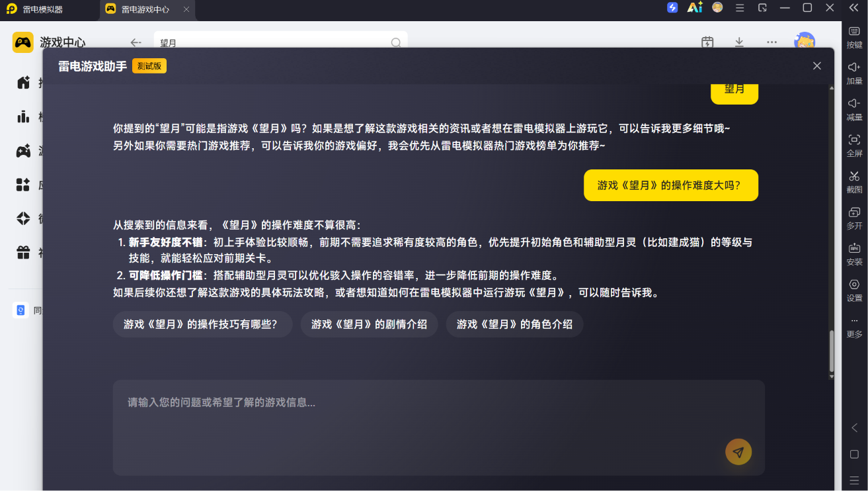Tap the Android back triangle in sidebar
Image resolution: width=868 pixels, height=491 pixels.
(x=854, y=427)
